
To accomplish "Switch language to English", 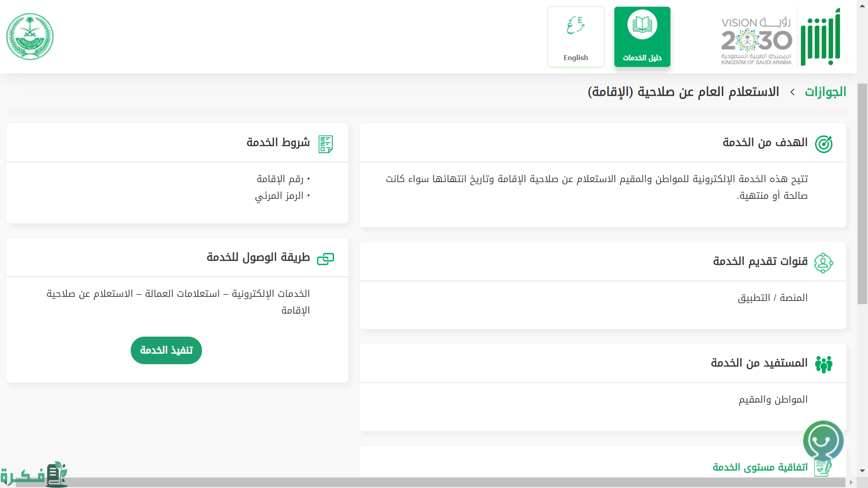I will [x=576, y=37].
